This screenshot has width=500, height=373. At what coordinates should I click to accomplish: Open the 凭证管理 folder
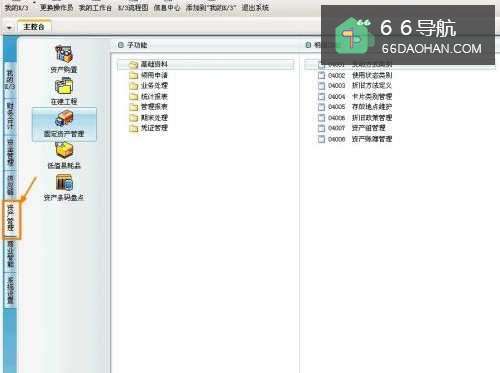pos(148,128)
